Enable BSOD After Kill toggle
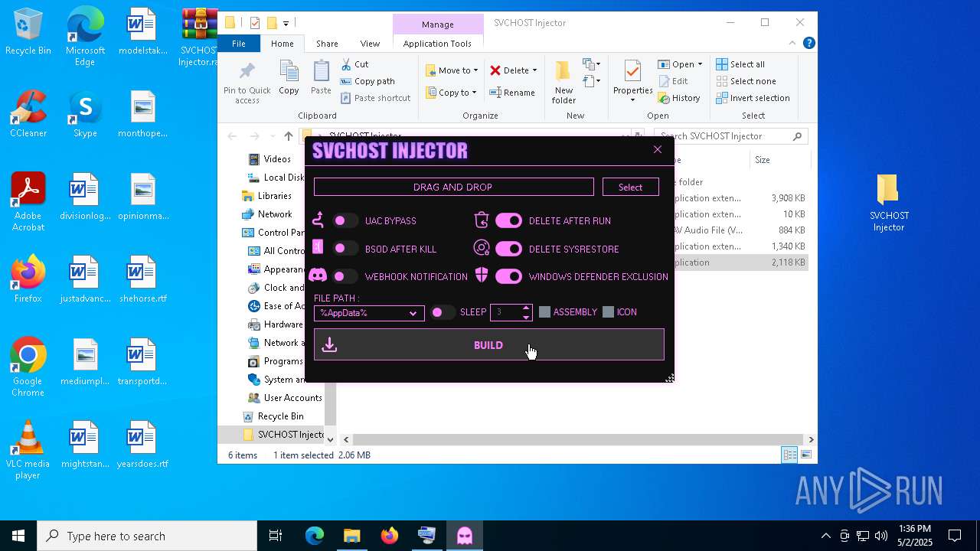Screen dimensions: 980x551 (x=345, y=249)
